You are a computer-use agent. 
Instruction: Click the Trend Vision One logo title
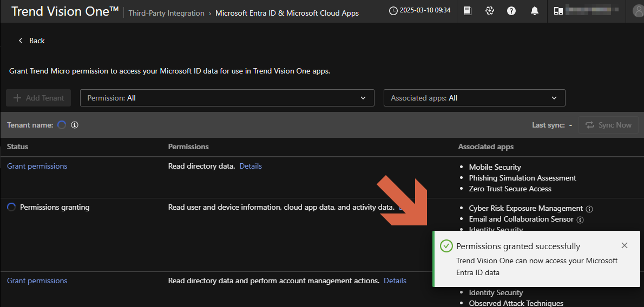click(x=65, y=11)
